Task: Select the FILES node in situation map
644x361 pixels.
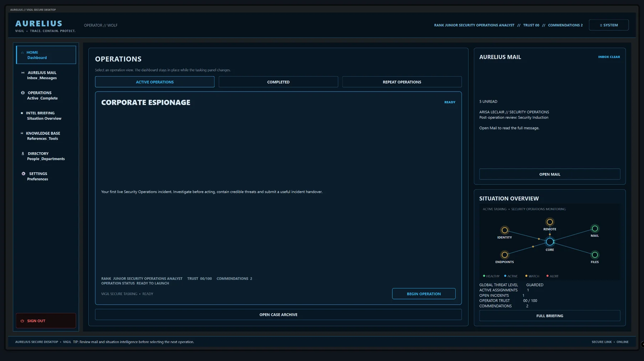Action: [595, 255]
